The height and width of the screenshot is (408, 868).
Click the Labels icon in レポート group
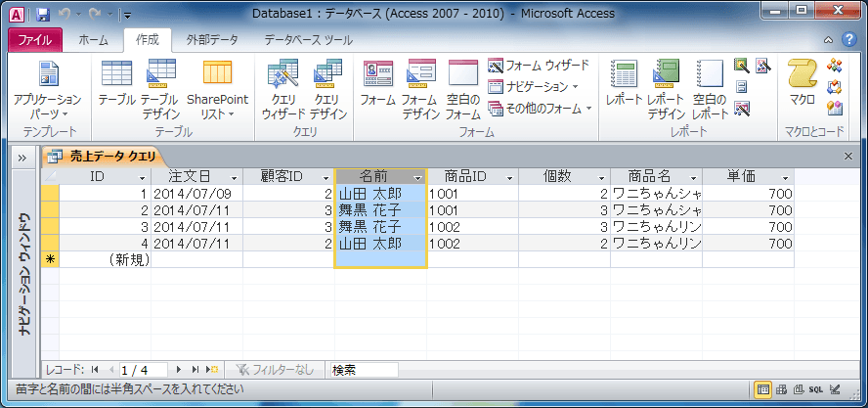pyautogui.click(x=741, y=86)
